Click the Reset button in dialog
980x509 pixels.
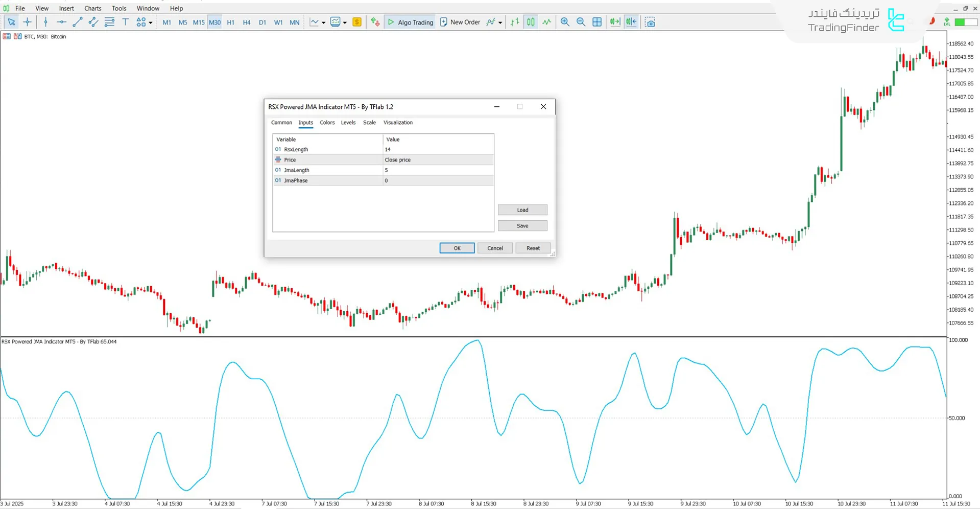pyautogui.click(x=533, y=248)
